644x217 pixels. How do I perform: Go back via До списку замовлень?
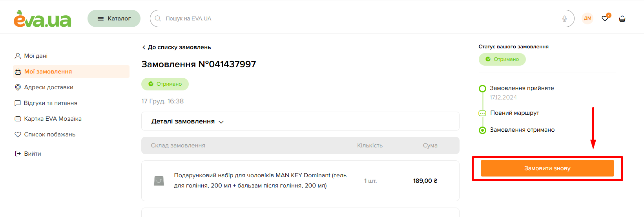click(x=176, y=47)
